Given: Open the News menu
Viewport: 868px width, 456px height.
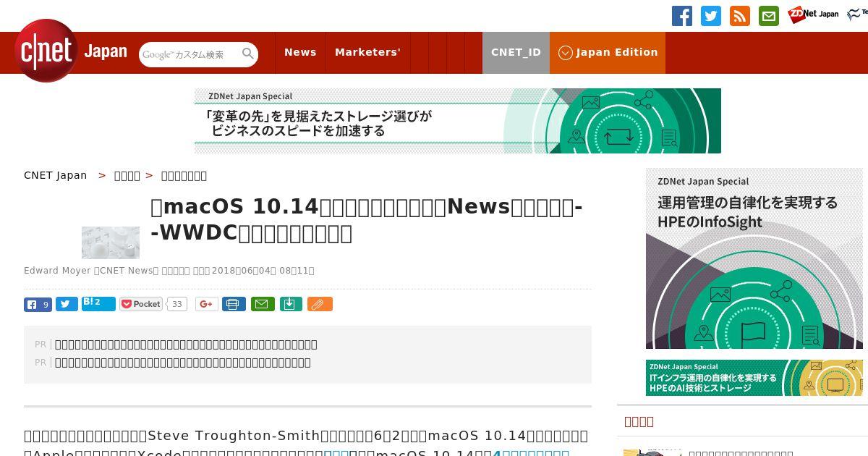Looking at the screenshot, I should (x=300, y=52).
